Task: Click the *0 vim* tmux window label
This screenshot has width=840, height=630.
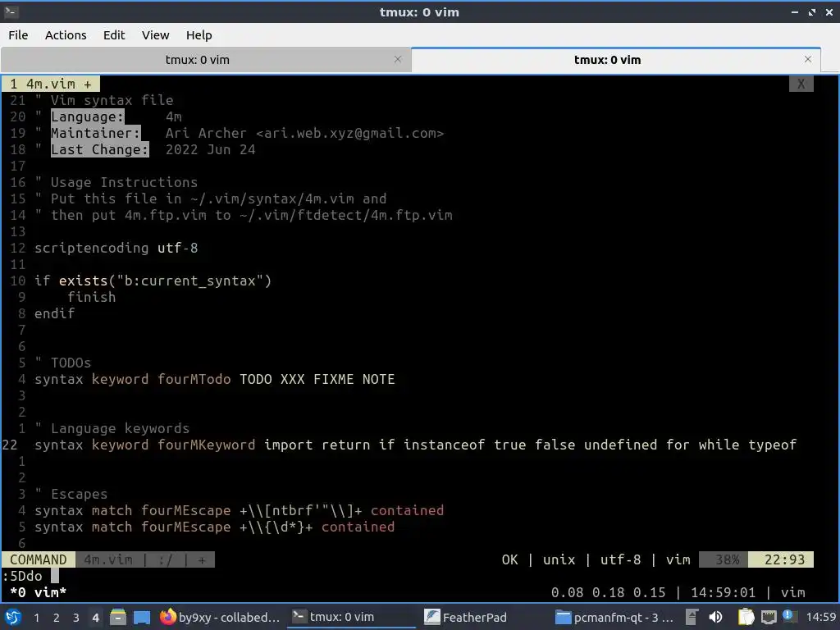Action: [x=38, y=592]
